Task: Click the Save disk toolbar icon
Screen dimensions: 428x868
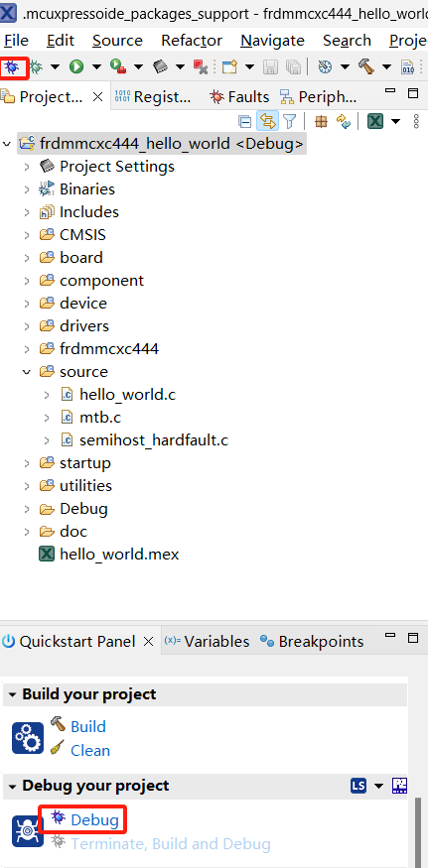Action: 270,67
